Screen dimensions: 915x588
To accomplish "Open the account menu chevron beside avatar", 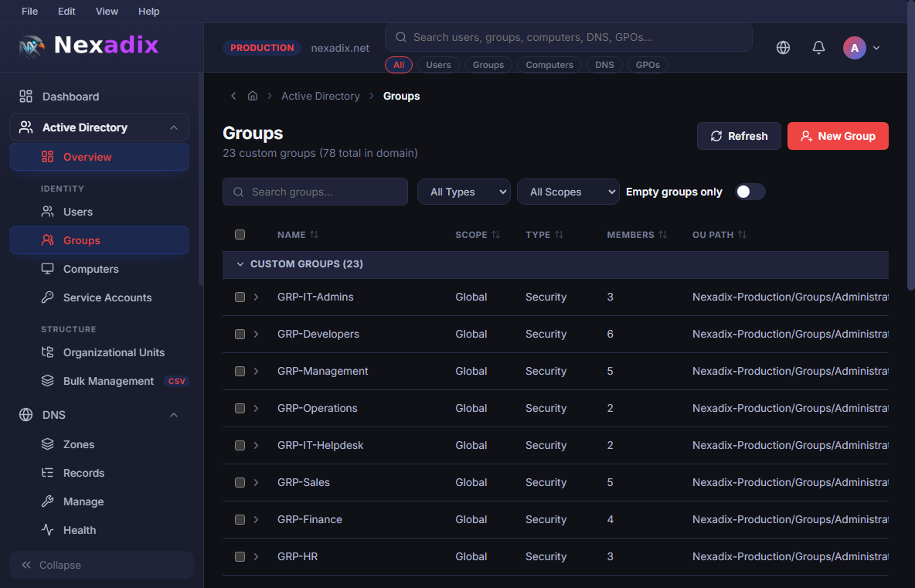I will coord(876,48).
